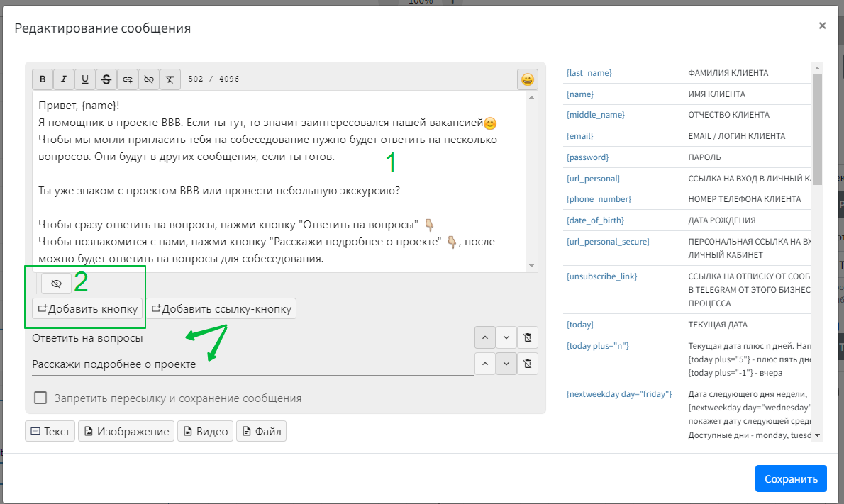Click the insert link icon
Viewport: 844px width, 504px height.
pos(128,79)
